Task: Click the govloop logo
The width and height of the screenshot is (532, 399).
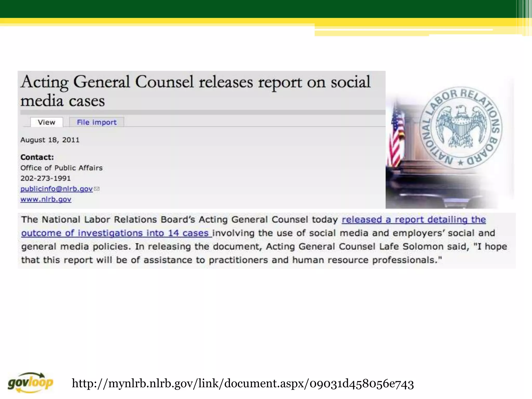Action: [30, 383]
